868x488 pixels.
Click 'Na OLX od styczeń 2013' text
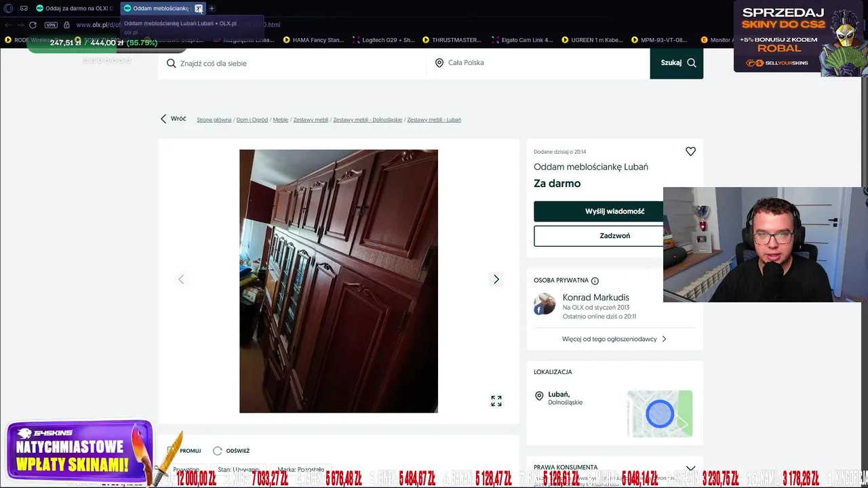coord(596,308)
